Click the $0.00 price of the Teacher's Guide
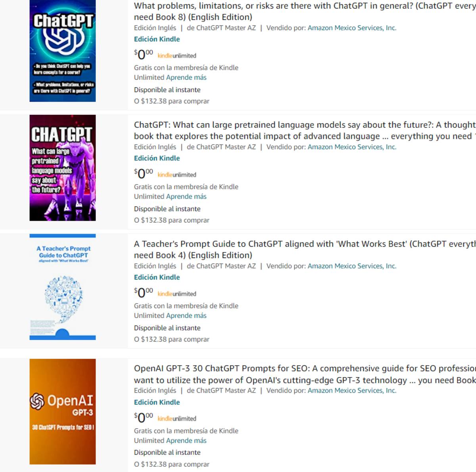The width and height of the screenshot is (476, 472). [x=143, y=292]
